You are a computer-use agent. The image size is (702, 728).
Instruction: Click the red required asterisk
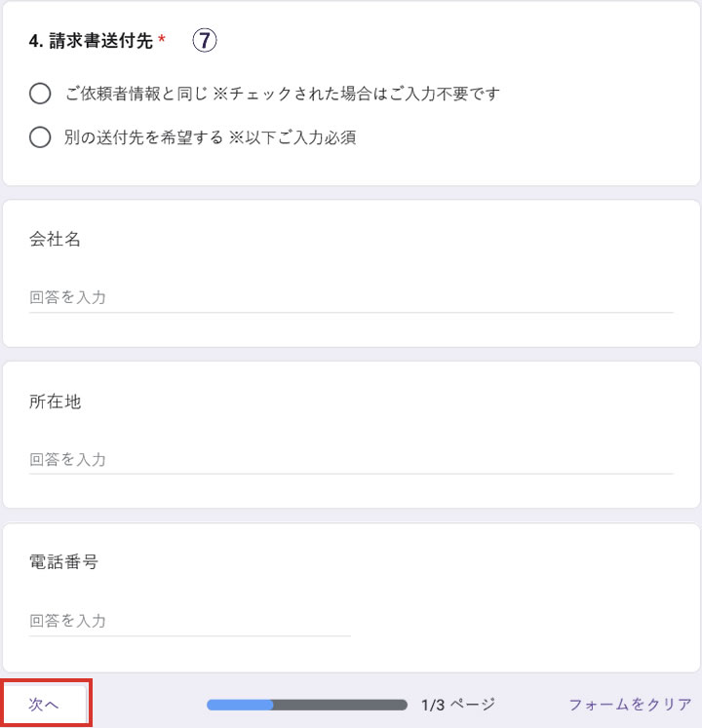coord(162,41)
